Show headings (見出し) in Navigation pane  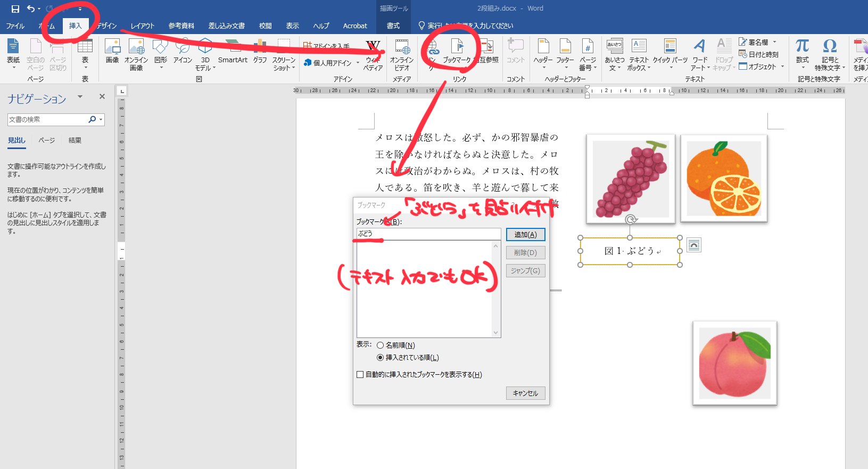(16, 141)
